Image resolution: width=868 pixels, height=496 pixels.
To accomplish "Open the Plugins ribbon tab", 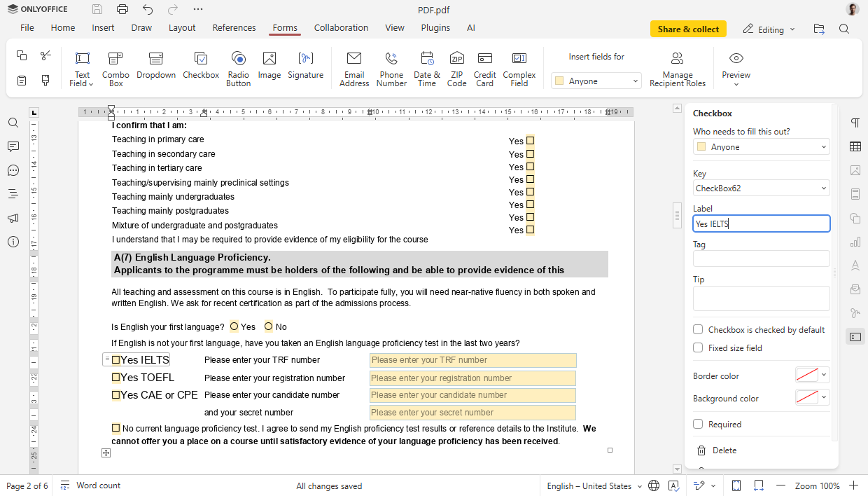I will (435, 27).
